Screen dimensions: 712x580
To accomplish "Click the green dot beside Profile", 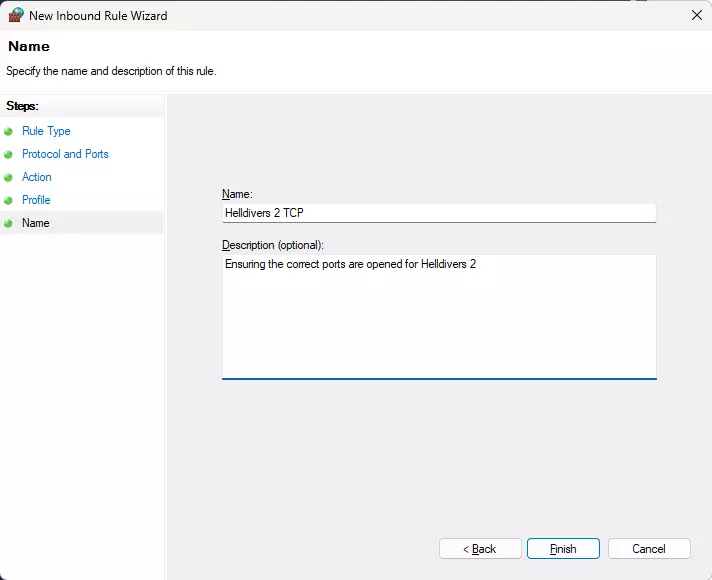I will pyautogui.click(x=10, y=200).
